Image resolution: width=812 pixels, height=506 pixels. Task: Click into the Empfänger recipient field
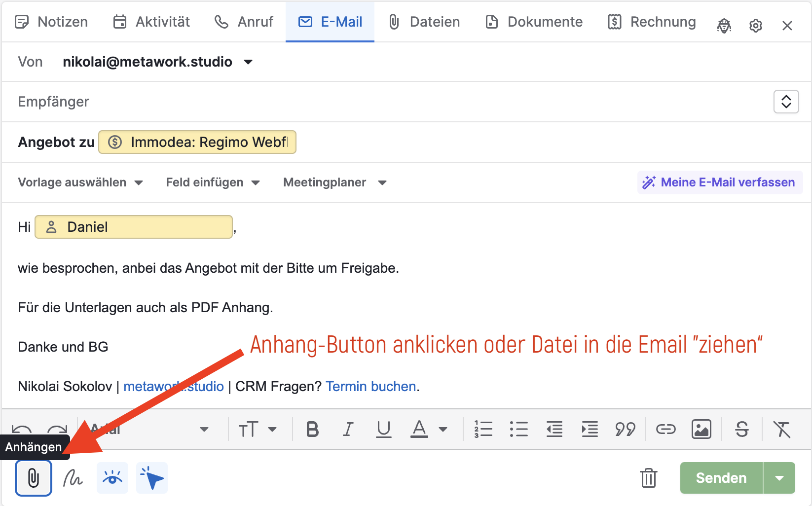click(385, 102)
